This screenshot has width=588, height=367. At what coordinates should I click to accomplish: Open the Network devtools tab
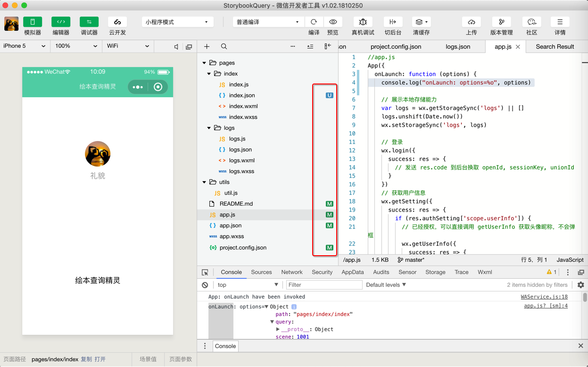(291, 272)
